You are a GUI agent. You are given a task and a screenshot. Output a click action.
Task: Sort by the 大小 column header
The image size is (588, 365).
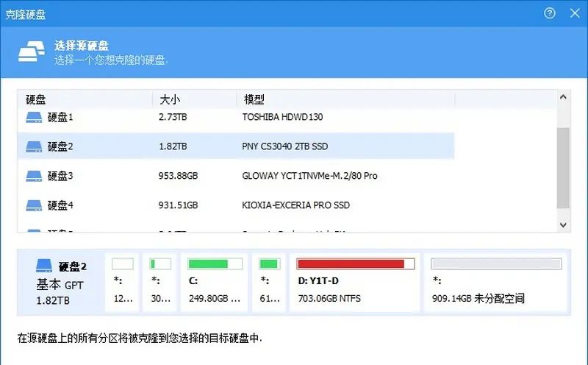[x=194, y=99]
